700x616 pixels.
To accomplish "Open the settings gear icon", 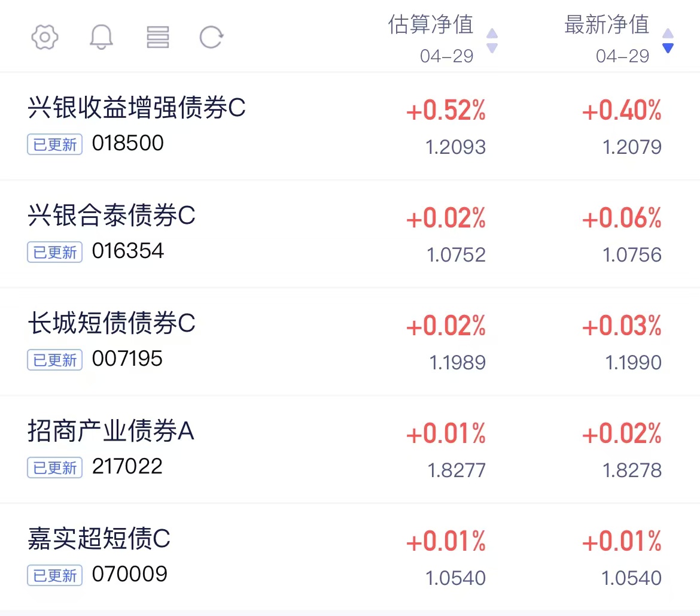I will tap(45, 37).
